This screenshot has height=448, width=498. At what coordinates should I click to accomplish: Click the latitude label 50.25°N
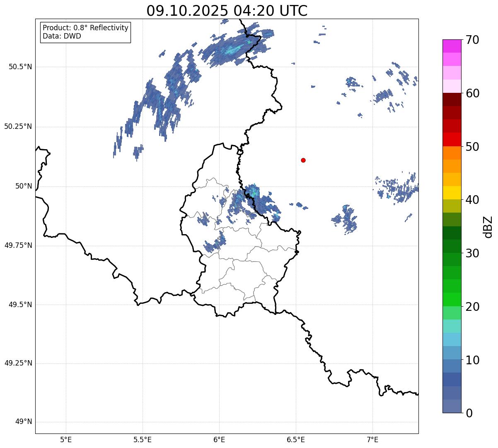(18, 126)
